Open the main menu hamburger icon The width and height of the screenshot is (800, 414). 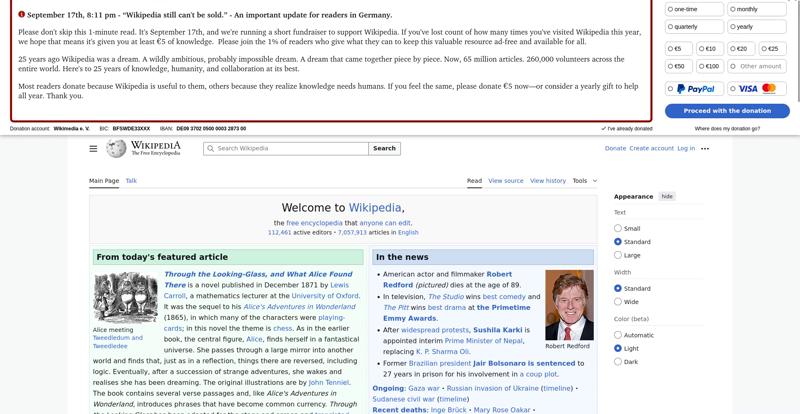pos(93,149)
